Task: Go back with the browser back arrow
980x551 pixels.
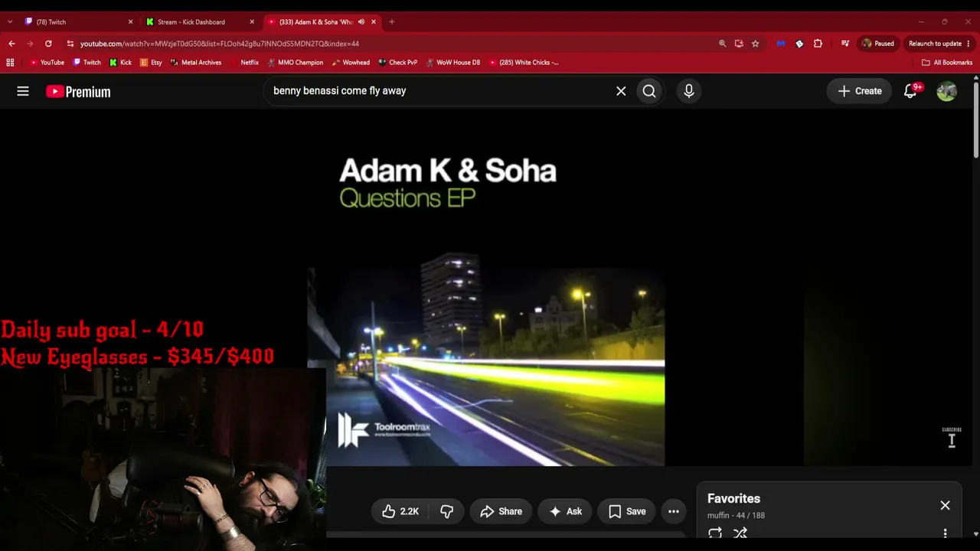Action: pyautogui.click(x=11, y=44)
